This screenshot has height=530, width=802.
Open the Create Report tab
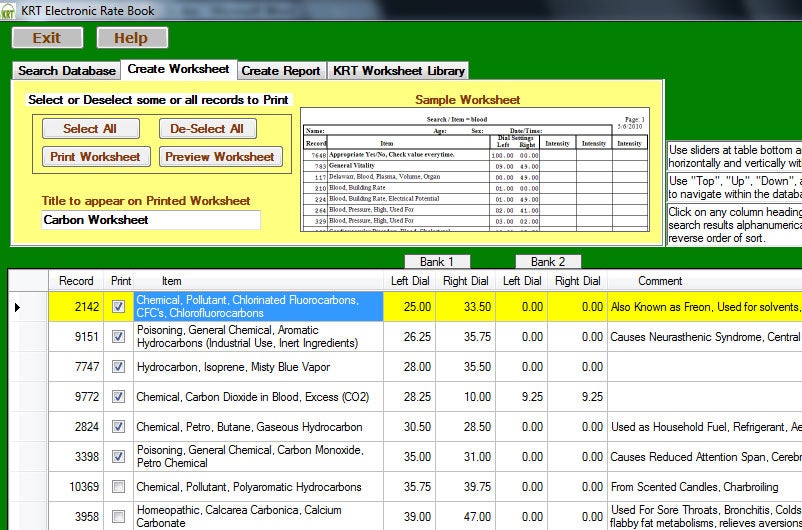coord(281,71)
